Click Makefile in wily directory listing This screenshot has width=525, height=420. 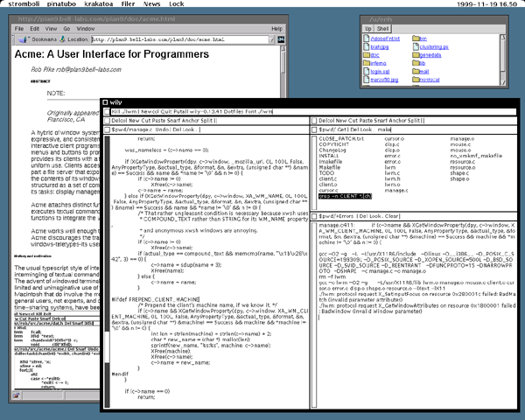(330, 167)
